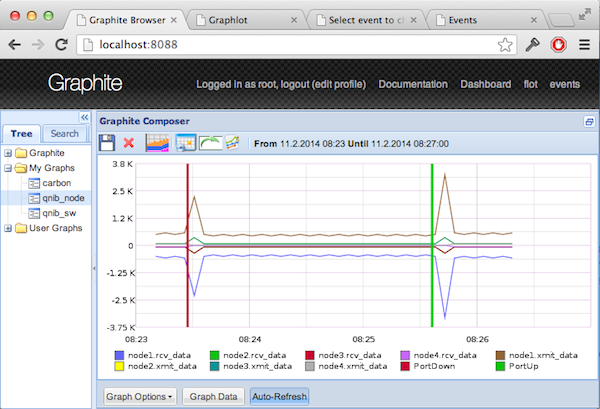
Task: Click the red PortDown event marker line
Action: (x=188, y=245)
